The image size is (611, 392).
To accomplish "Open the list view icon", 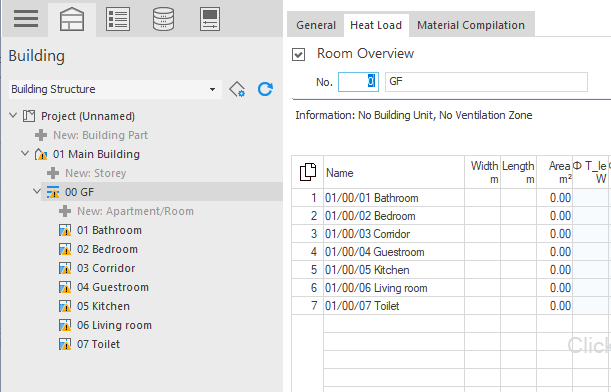I will tap(118, 19).
